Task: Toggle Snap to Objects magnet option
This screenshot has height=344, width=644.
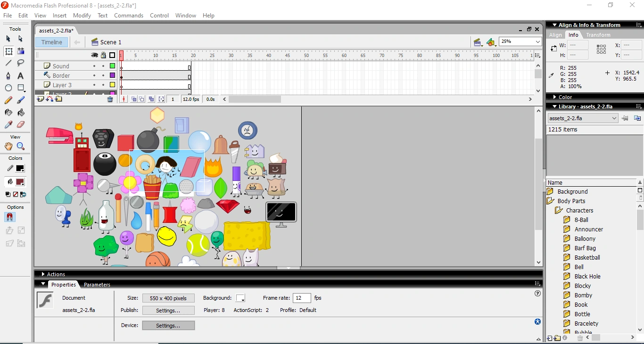Action: 10,217
